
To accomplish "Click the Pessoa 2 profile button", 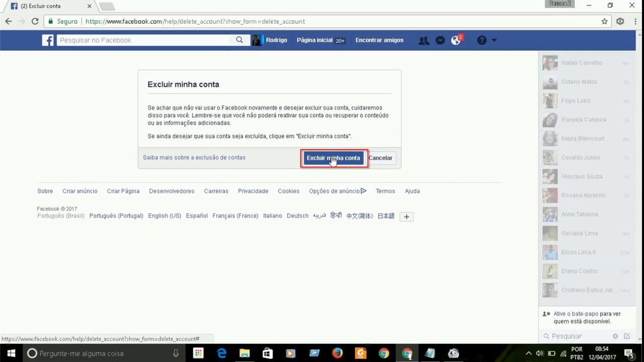I will click(x=559, y=4).
